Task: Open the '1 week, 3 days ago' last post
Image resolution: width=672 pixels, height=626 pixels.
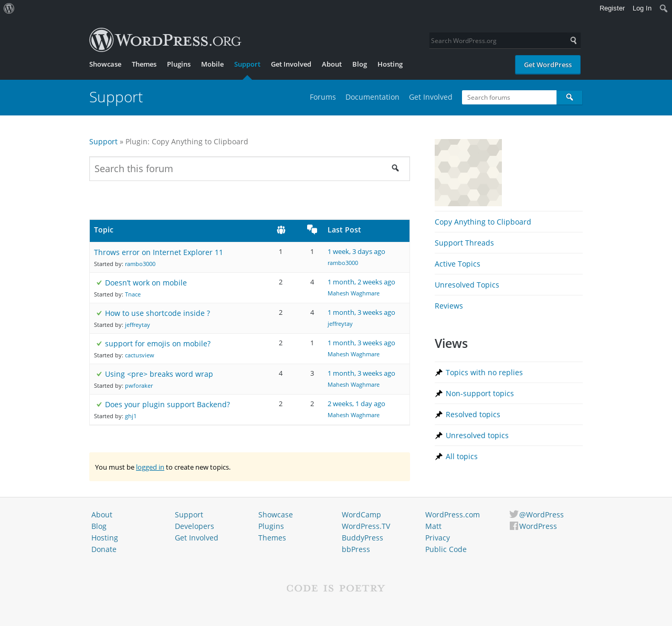Action: 356,252
